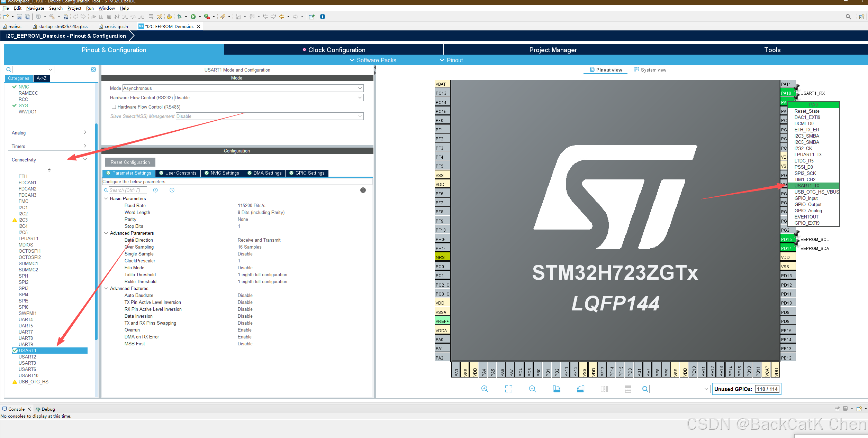Toggle the USART1 enabled check in the list

(15, 351)
